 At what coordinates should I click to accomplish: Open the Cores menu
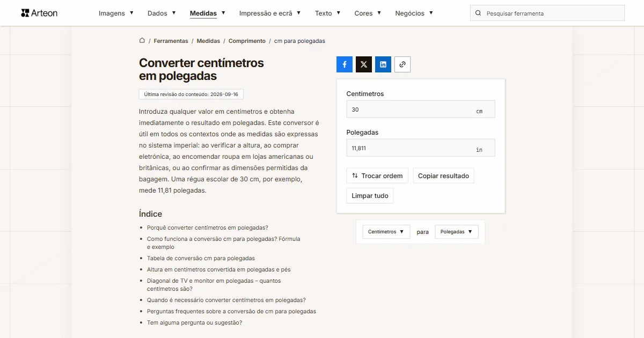click(368, 13)
